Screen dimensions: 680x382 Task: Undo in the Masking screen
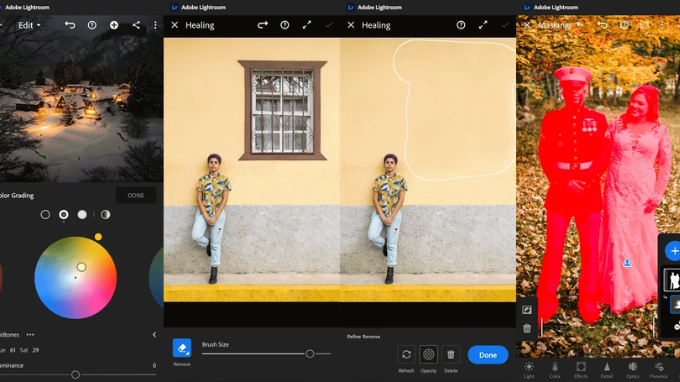click(x=602, y=25)
